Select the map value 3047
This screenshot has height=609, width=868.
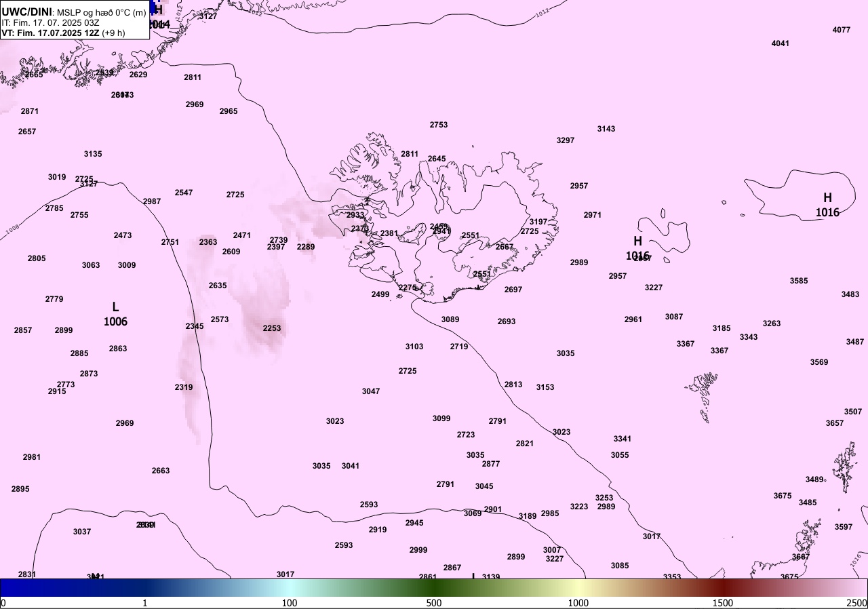(x=371, y=391)
